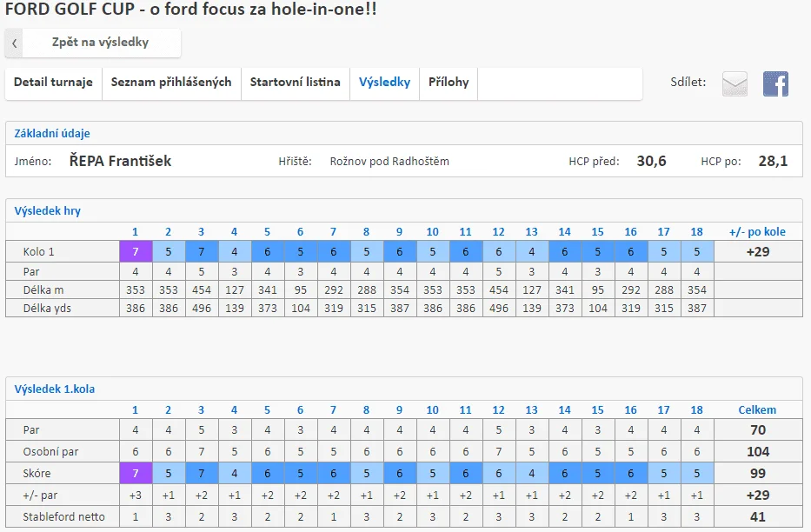This screenshot has height=532, width=811.
Task: Click the Stableford netto row label
Action: 63,517
